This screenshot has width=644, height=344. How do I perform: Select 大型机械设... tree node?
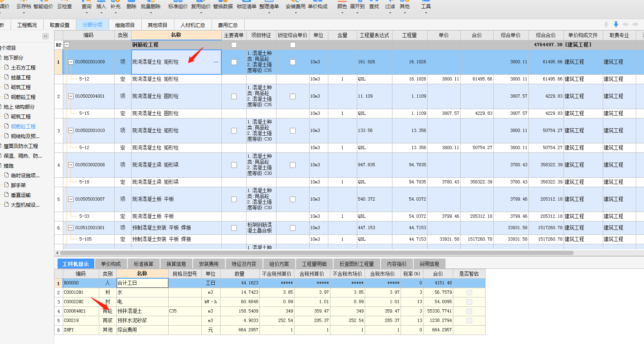25,205
